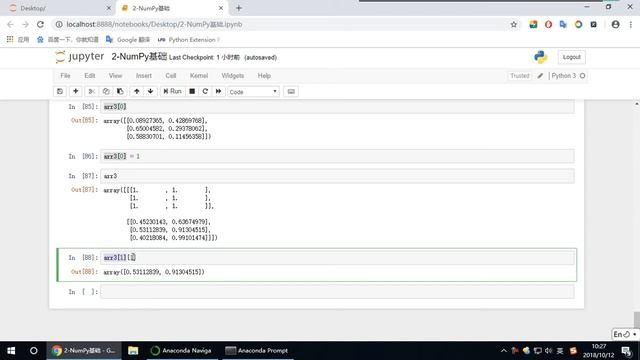Open the Chrome three-dot menu
The image size is (640, 360).
coord(631,24)
